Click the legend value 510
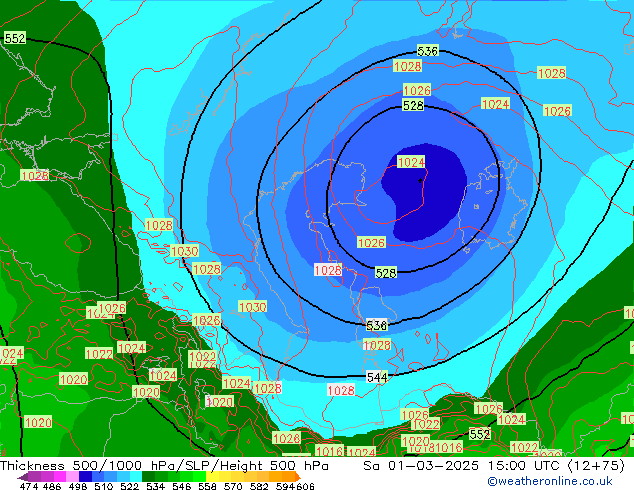Image resolution: width=634 pixels, height=490 pixels. pyautogui.click(x=104, y=486)
